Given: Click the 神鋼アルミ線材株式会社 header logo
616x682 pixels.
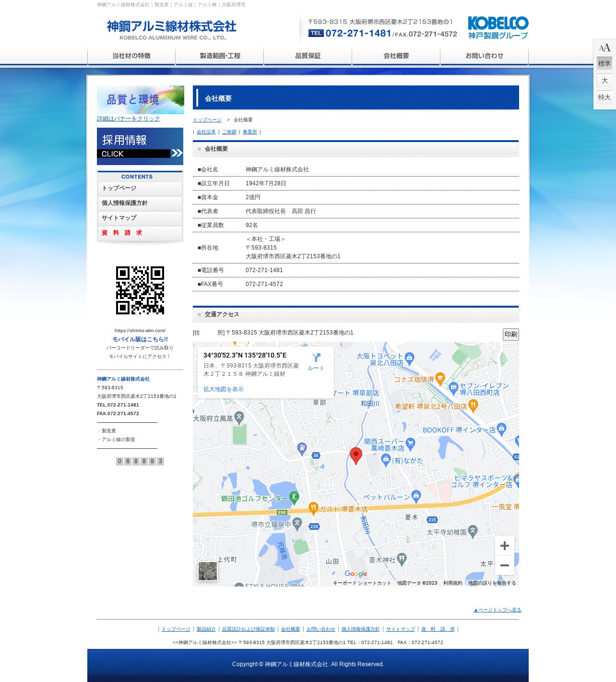Looking at the screenshot, I should 172,30.
